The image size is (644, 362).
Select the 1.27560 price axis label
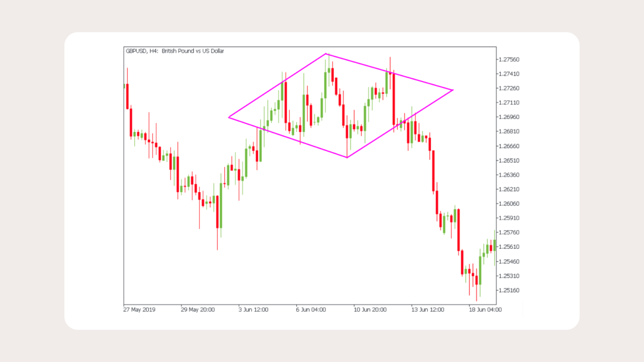pyautogui.click(x=509, y=60)
